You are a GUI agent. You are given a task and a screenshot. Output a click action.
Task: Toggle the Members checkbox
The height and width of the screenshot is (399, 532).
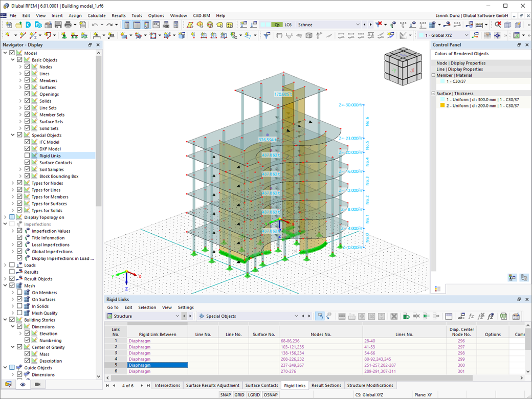coord(27,80)
